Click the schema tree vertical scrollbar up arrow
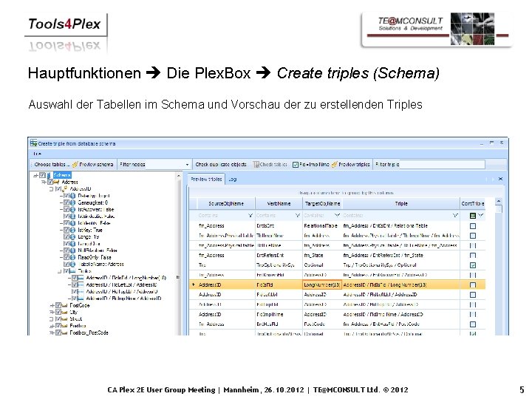This screenshot has height=399, width=532. (x=179, y=176)
